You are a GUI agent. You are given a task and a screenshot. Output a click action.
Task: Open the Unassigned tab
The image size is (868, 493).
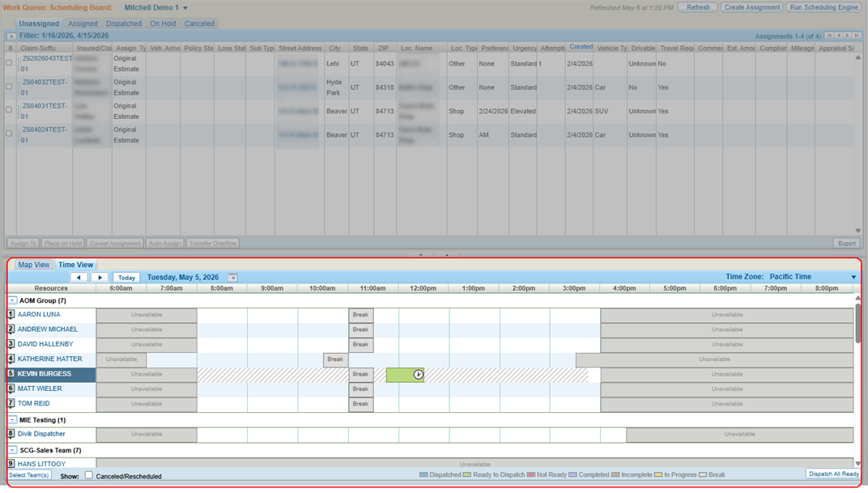pos(39,23)
